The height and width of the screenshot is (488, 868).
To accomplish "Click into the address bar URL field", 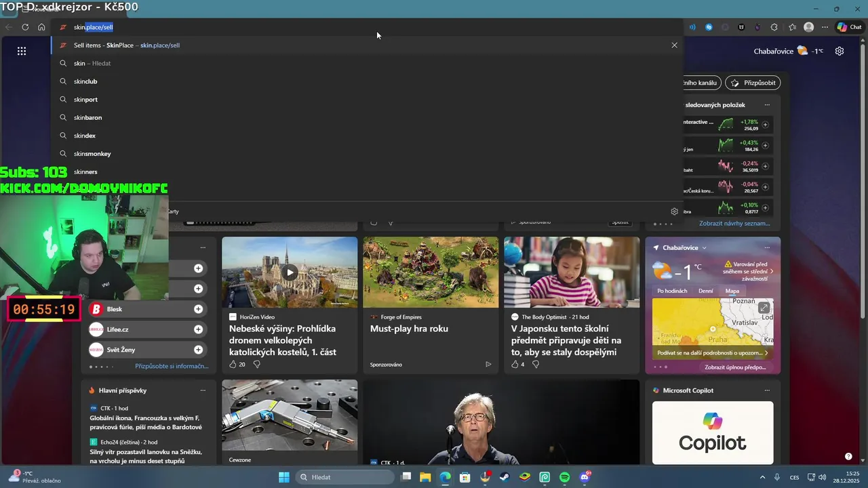I will click(366, 27).
